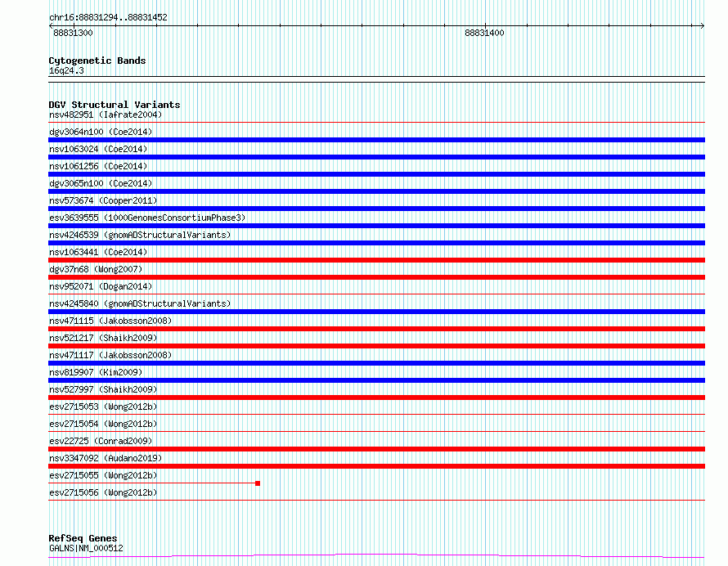Click the blue bar under nsv4245840
This screenshot has height=566, width=728.
376,312
